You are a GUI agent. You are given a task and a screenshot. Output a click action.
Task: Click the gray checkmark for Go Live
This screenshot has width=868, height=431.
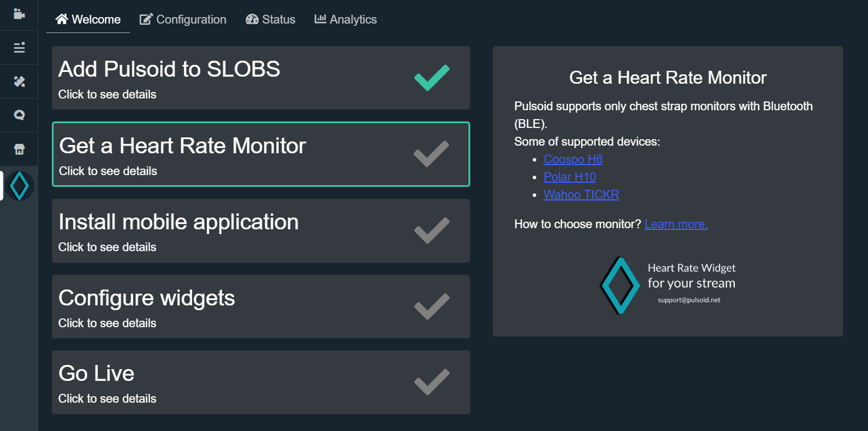pyautogui.click(x=432, y=382)
